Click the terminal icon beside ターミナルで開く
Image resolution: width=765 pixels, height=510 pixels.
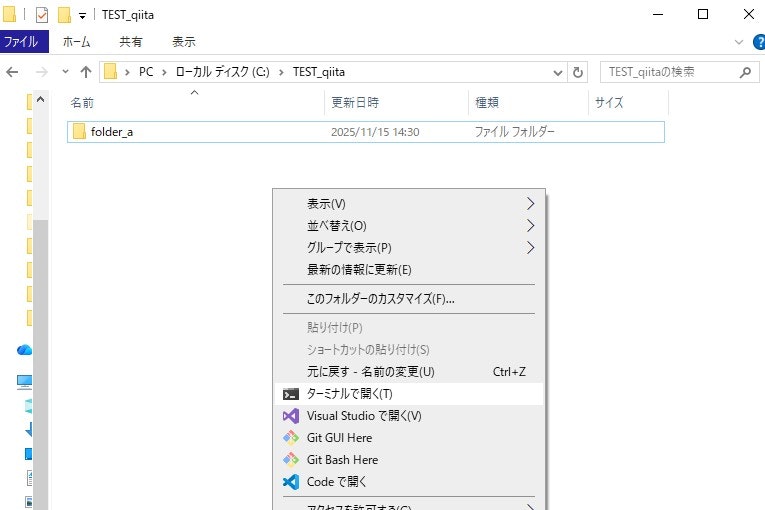coord(291,394)
